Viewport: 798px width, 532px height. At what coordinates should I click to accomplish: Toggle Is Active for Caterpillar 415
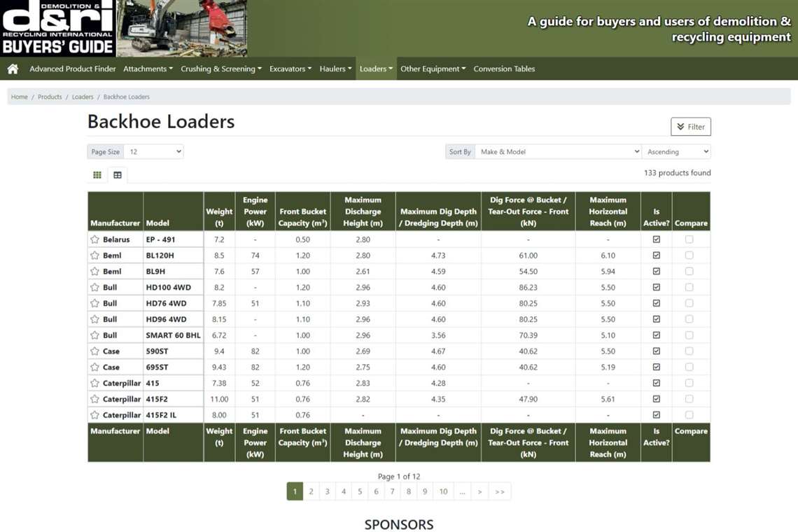657,383
